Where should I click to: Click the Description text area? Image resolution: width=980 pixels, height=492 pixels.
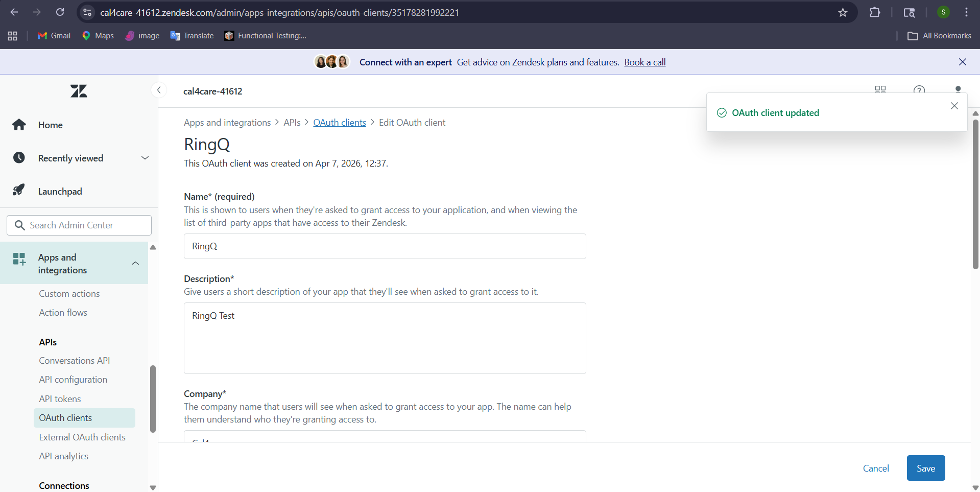point(385,338)
